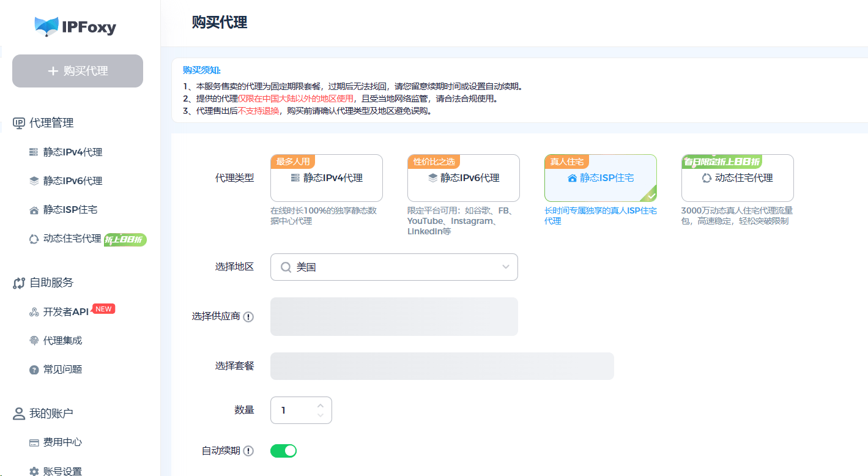
Task: Click the search icon in region selector
Action: click(x=286, y=267)
